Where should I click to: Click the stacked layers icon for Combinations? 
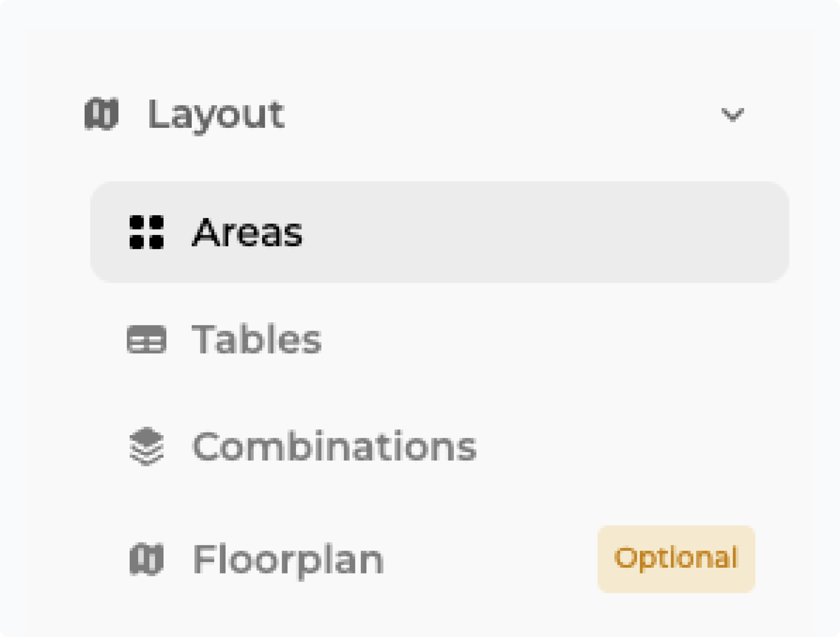(x=147, y=446)
